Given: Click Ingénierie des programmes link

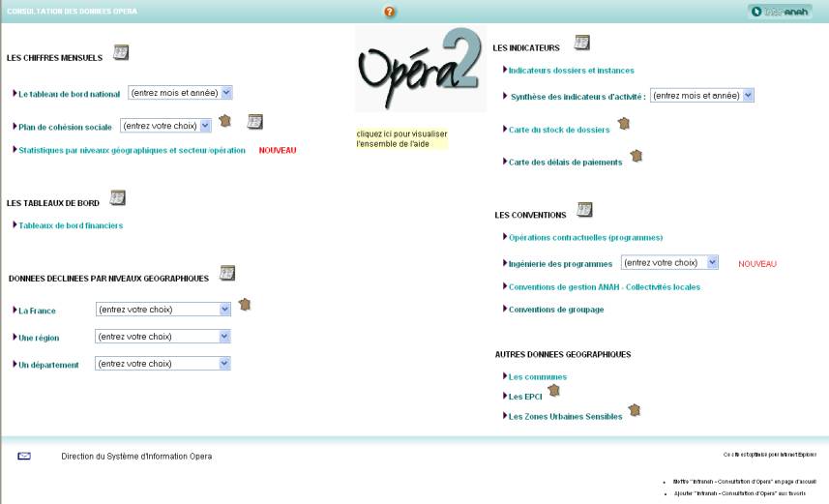Looking at the screenshot, I should click(560, 264).
